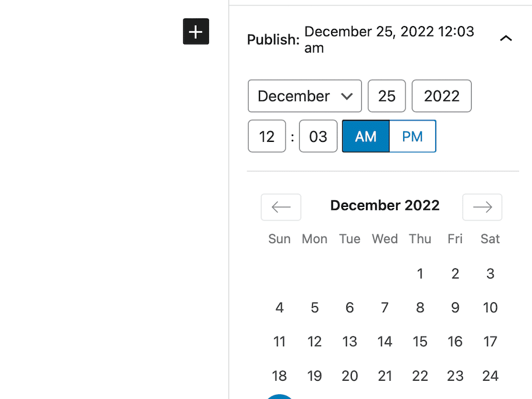Pick December 15 from the calendar

point(420,342)
